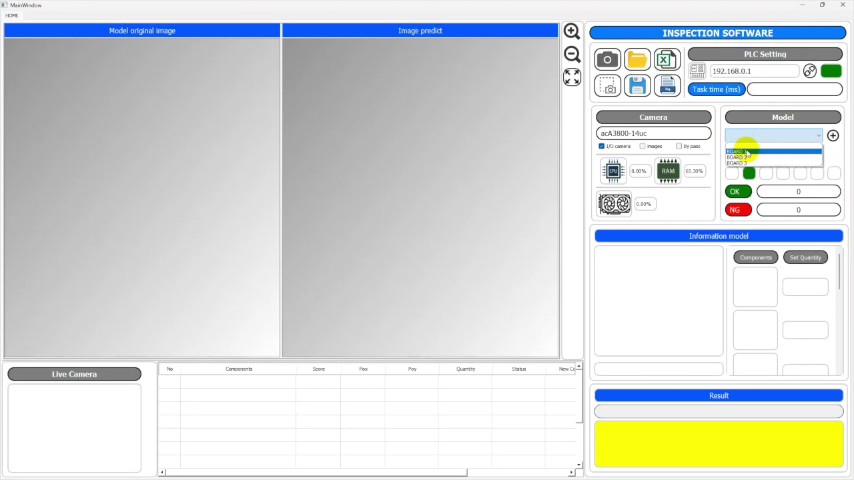Select BOARD 2 in model dropdown list
This screenshot has width=854, height=480.
pyautogui.click(x=773, y=157)
